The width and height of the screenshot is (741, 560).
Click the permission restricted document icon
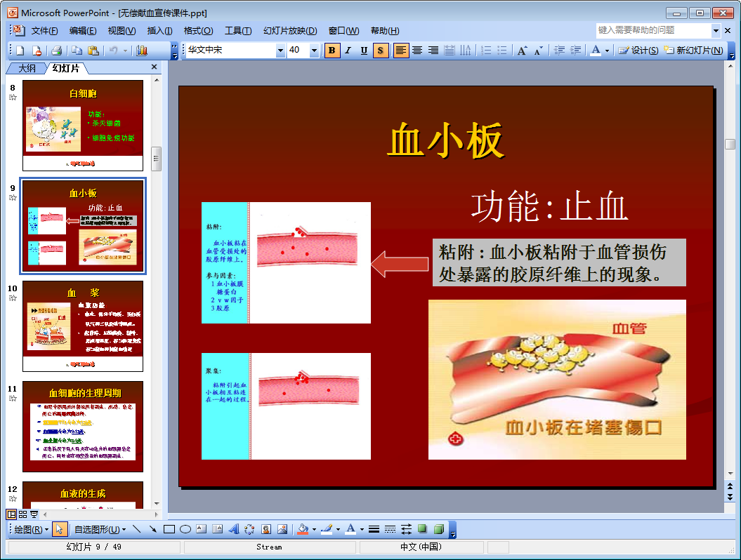point(37,51)
